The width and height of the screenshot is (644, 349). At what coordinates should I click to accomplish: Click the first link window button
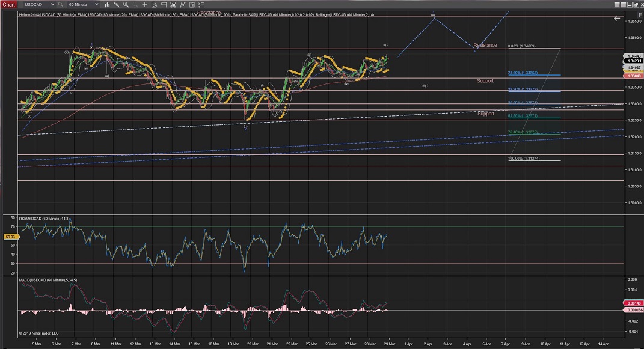617,5
